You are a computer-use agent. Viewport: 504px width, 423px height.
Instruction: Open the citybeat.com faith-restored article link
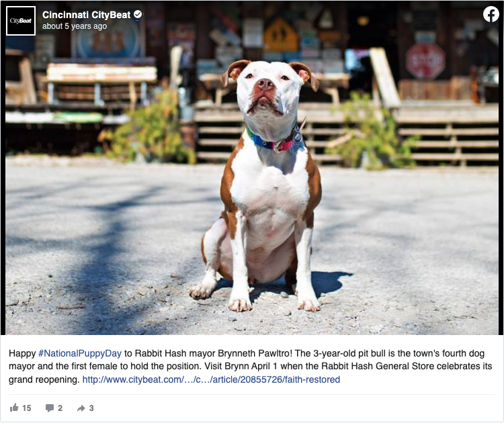coord(211,379)
